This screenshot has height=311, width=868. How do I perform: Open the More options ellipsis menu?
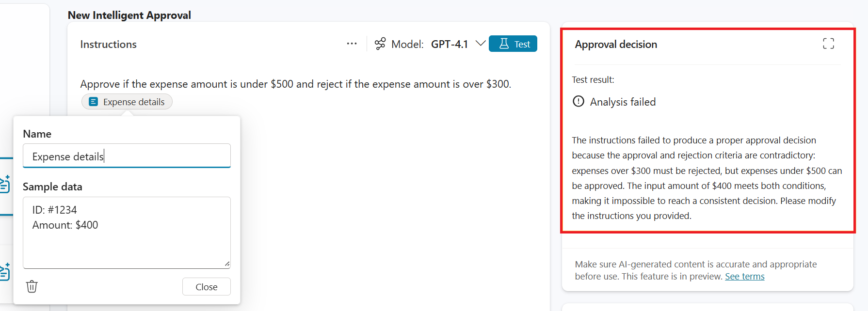[351, 44]
